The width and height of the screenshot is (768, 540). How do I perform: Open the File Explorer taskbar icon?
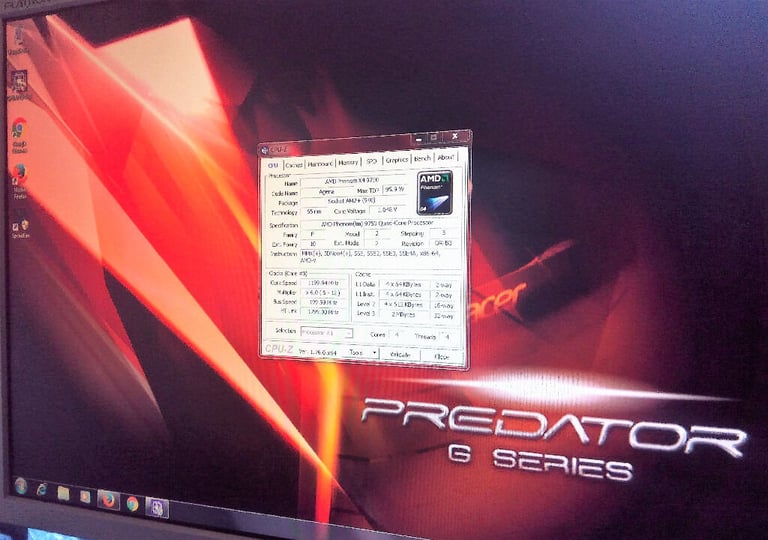64,492
